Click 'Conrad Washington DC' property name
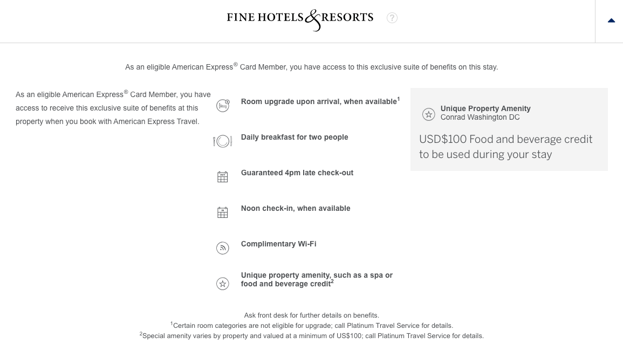Image resolution: width=623 pixels, height=364 pixels. 480,117
